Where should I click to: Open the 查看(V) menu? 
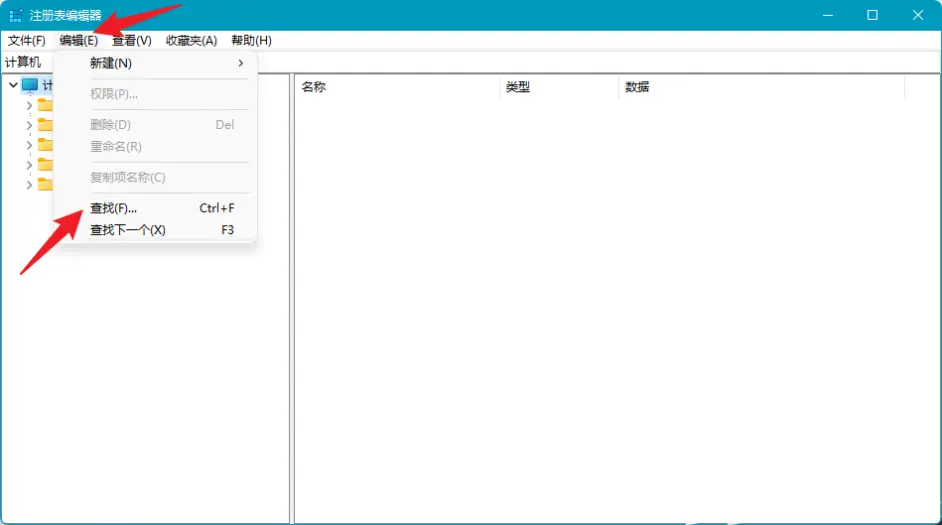[x=131, y=40]
